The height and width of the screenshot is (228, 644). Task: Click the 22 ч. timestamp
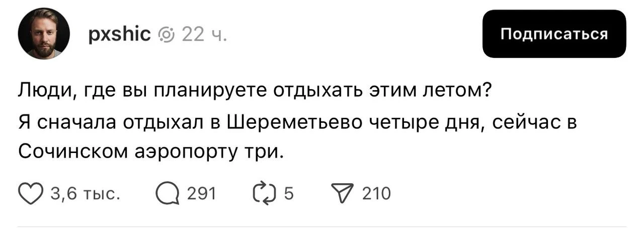[x=204, y=34]
